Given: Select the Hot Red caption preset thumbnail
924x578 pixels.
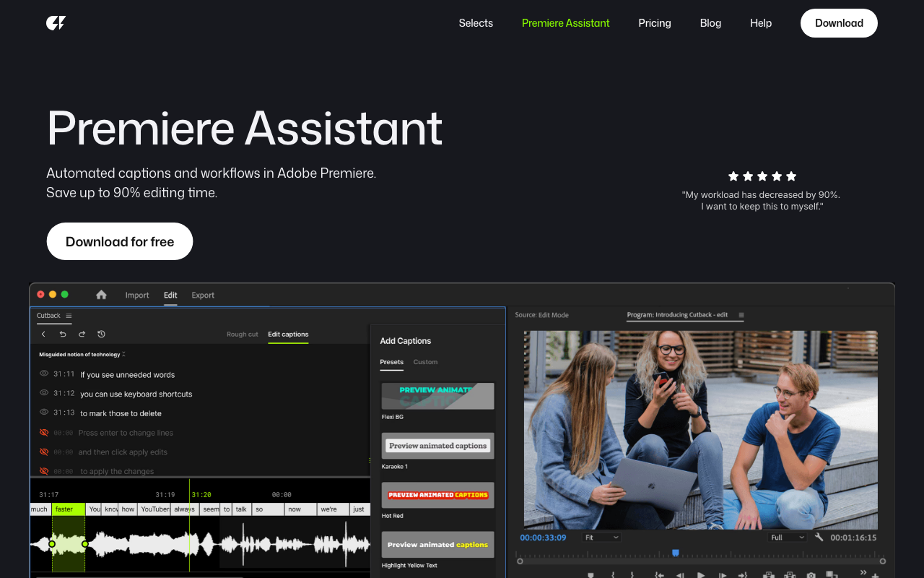Looking at the screenshot, I should (x=437, y=495).
